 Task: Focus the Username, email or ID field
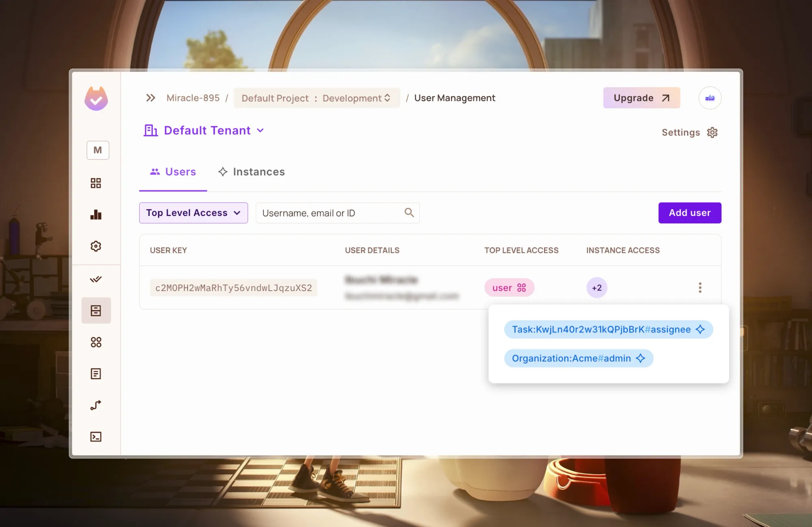[x=331, y=213]
